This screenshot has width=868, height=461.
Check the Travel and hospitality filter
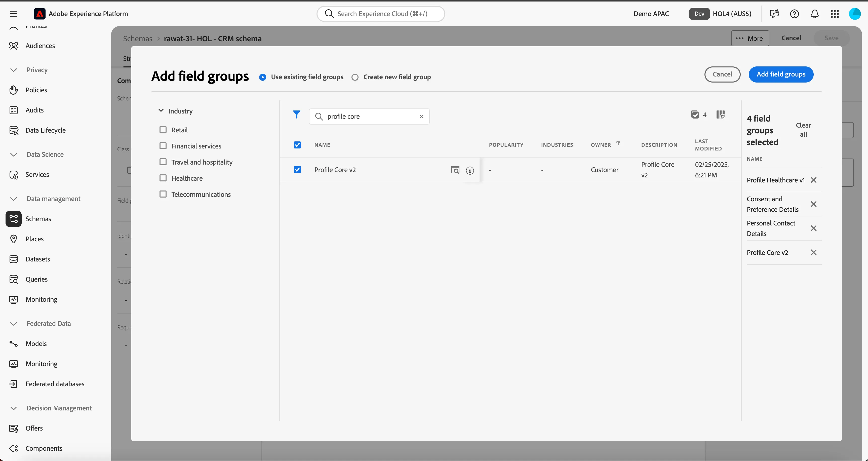pos(163,162)
